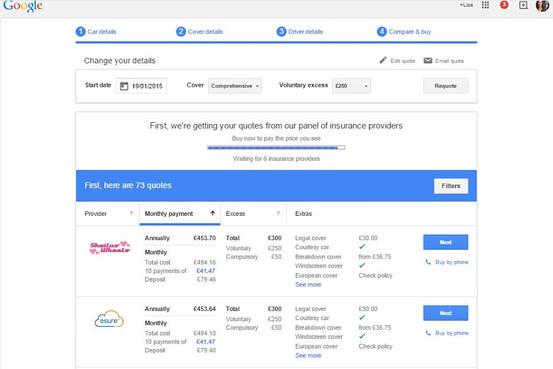Click the quotes loading progress bar
Screen dimensions: 553x369
click(x=276, y=148)
